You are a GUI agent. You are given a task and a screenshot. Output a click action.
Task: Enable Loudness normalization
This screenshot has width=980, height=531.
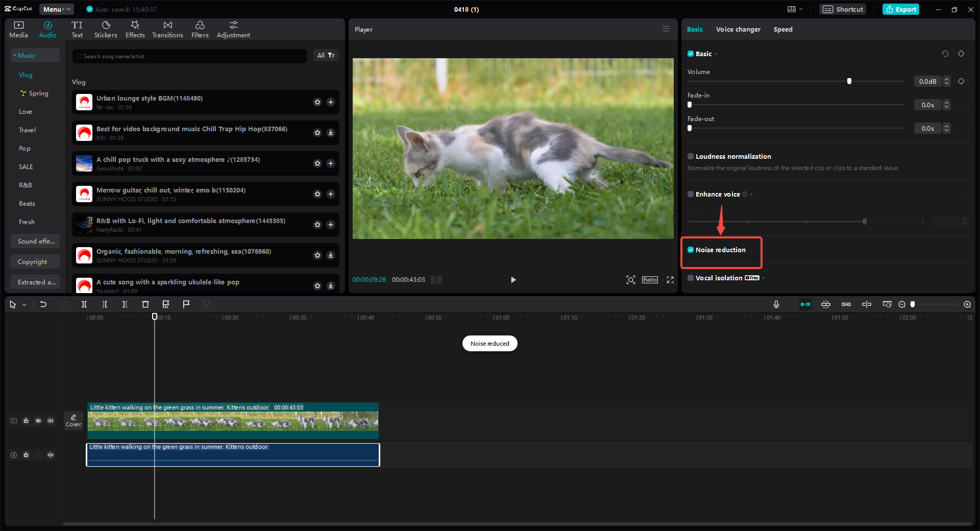(x=690, y=156)
